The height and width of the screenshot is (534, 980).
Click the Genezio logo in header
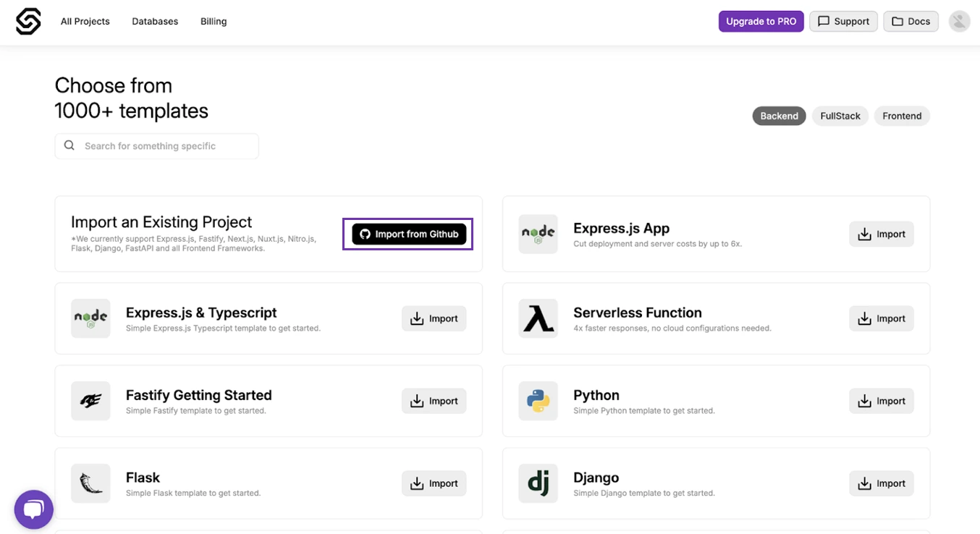(28, 22)
